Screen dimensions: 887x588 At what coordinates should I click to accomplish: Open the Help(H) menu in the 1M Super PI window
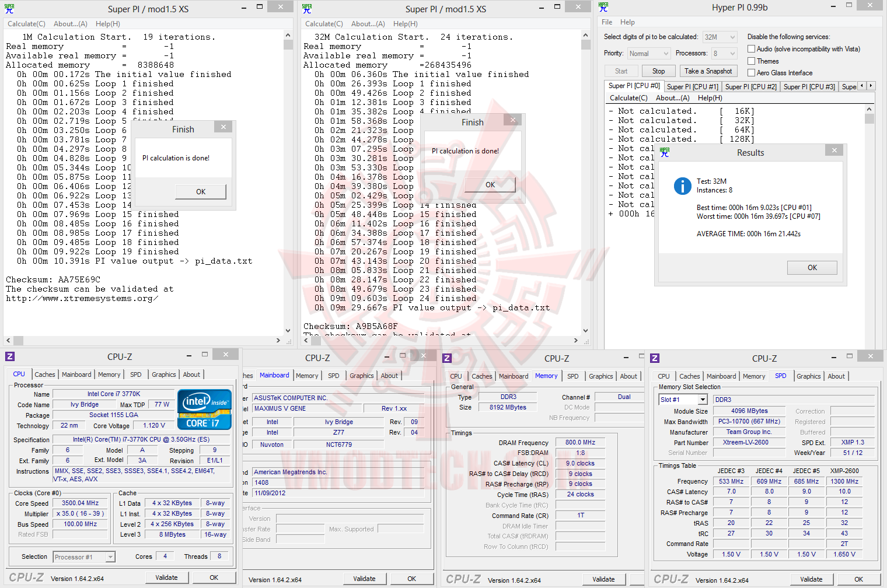(108, 24)
